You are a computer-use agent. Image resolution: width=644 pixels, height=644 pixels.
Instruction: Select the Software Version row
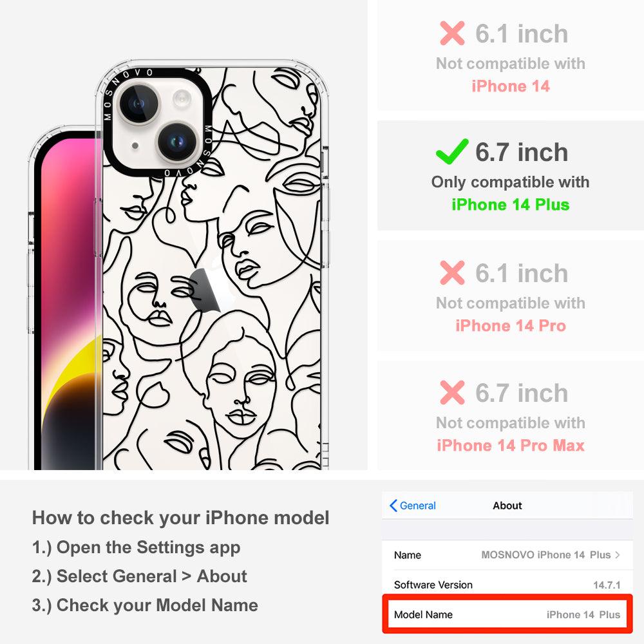[x=507, y=585]
